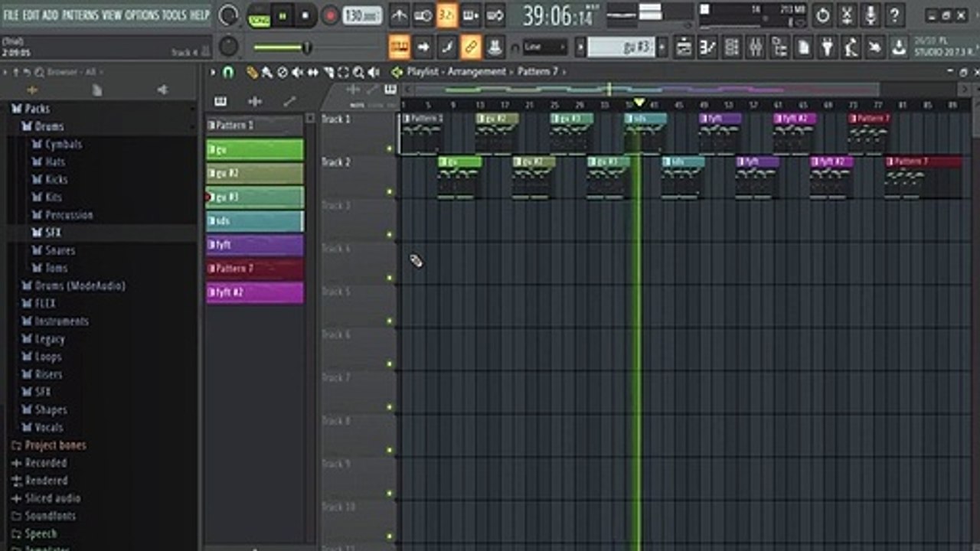Pause playback with the pause button

pyautogui.click(x=283, y=15)
